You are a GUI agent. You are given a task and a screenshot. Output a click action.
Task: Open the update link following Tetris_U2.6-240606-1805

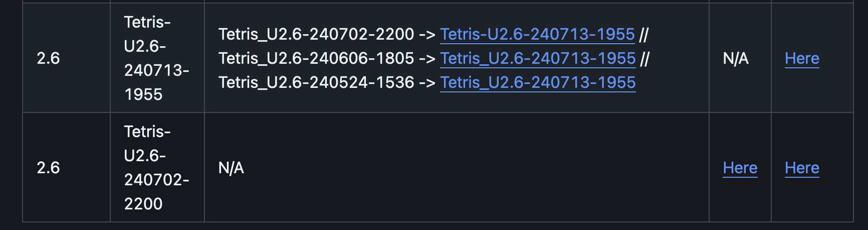(538, 58)
